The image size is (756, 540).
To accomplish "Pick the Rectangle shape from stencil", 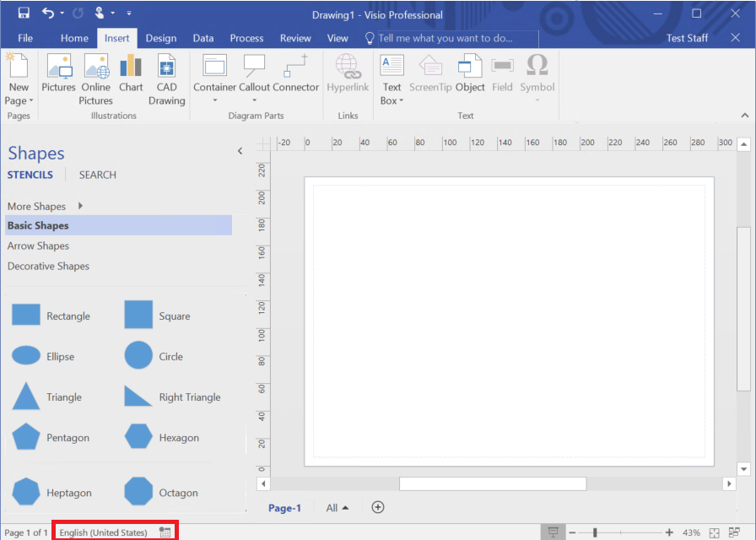I will (51, 316).
